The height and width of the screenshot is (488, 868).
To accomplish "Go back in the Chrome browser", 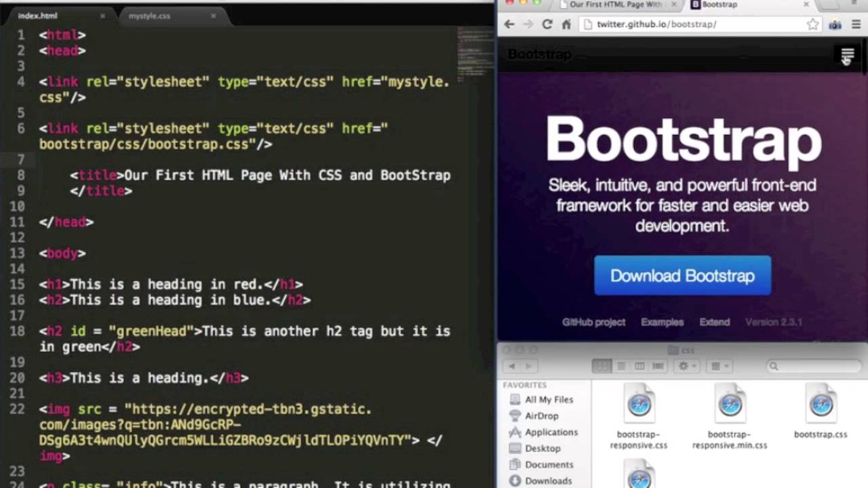I will pos(509,24).
